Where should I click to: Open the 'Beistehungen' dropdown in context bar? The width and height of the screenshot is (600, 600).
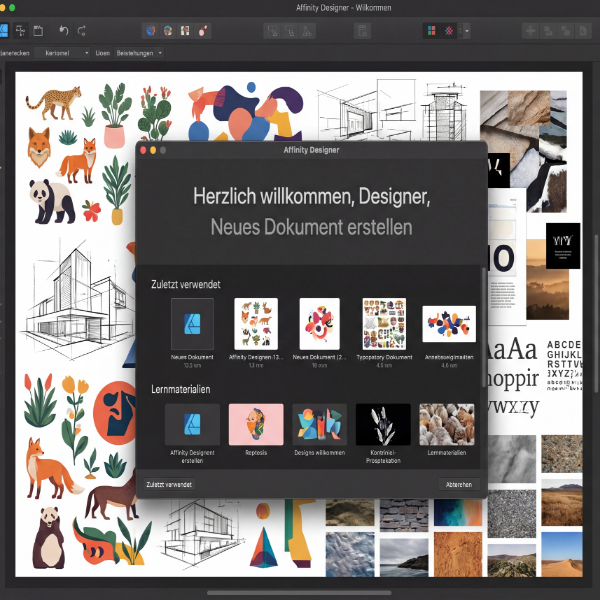tap(139, 53)
